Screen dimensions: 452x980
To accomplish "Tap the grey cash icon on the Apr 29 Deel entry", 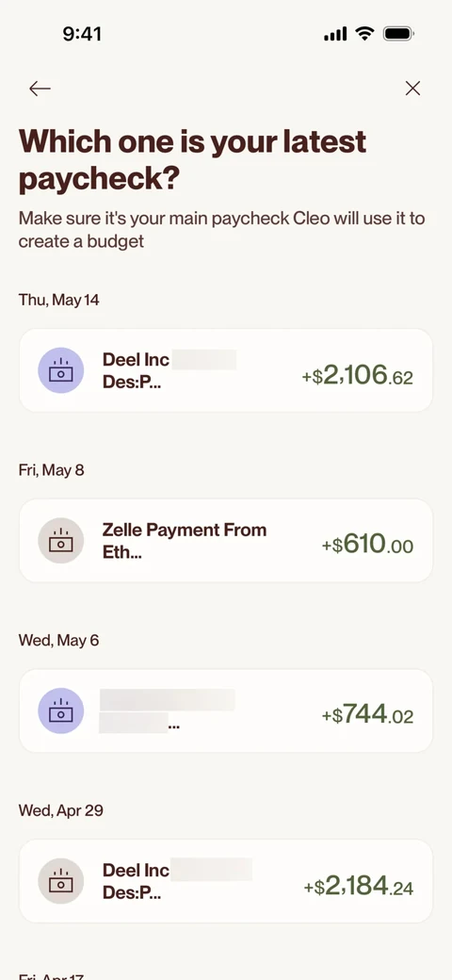I will (60, 881).
